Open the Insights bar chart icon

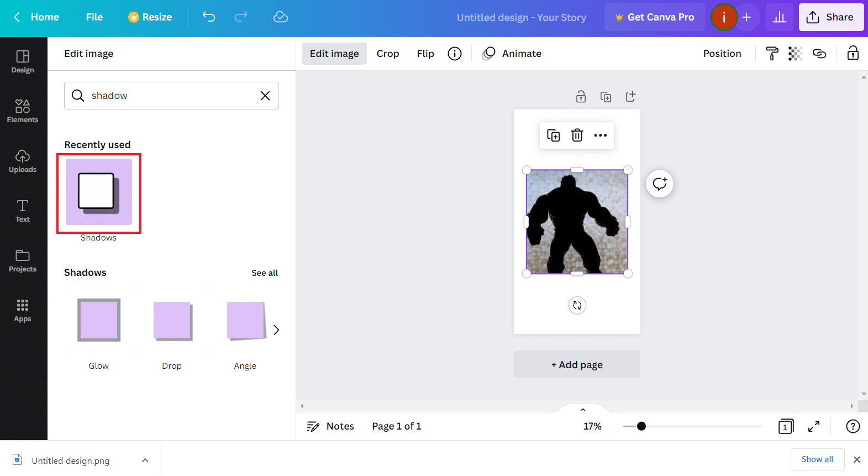[x=780, y=17]
